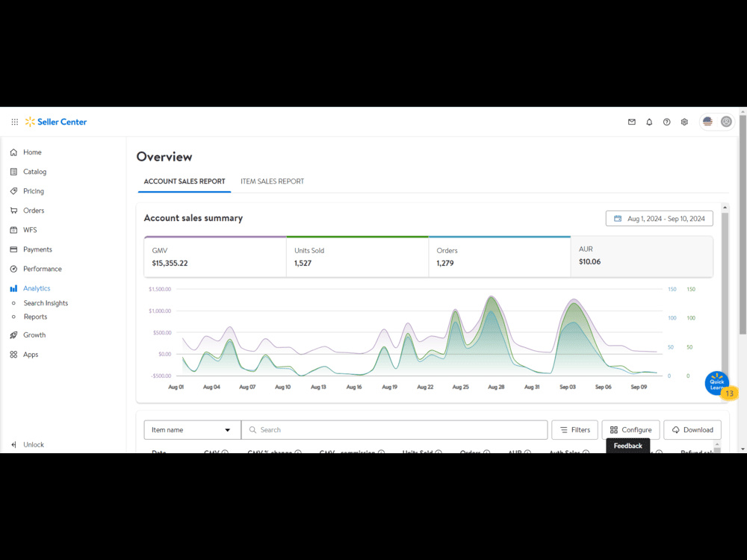This screenshot has height=560, width=747.
Task: Open the Aug 1 - Sep 10 date picker
Action: point(660,219)
